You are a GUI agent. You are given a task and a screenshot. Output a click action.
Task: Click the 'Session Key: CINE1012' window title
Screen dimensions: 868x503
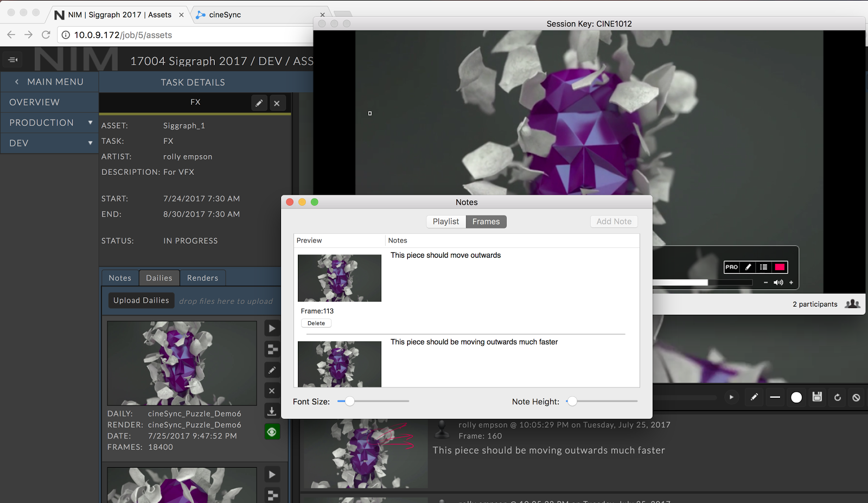(589, 24)
